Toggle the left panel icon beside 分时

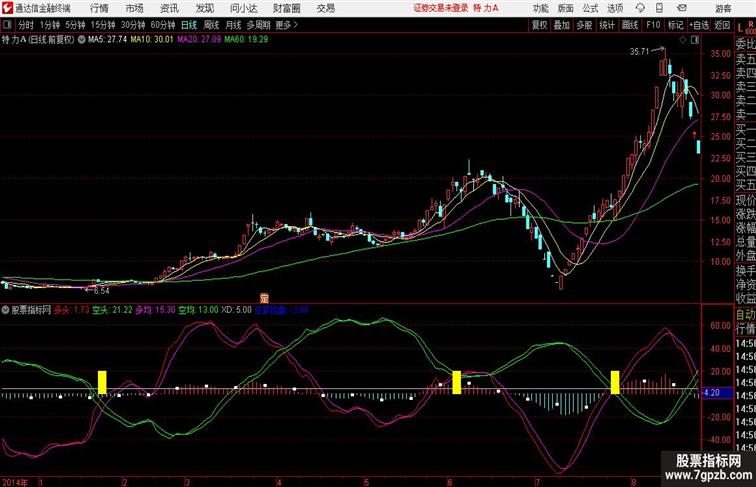7,25
